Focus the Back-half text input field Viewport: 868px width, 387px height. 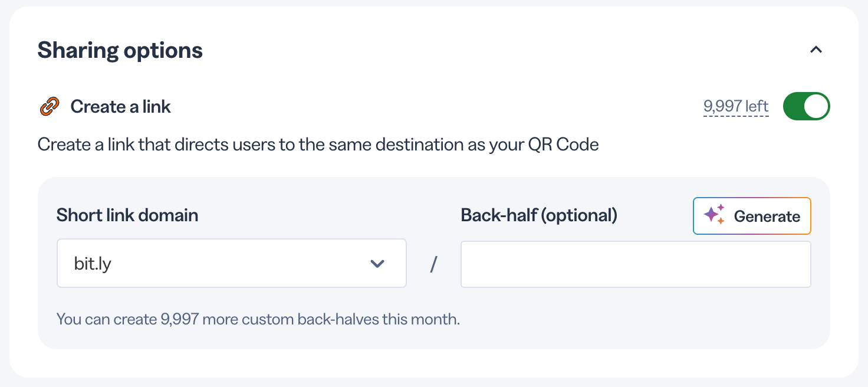click(636, 264)
